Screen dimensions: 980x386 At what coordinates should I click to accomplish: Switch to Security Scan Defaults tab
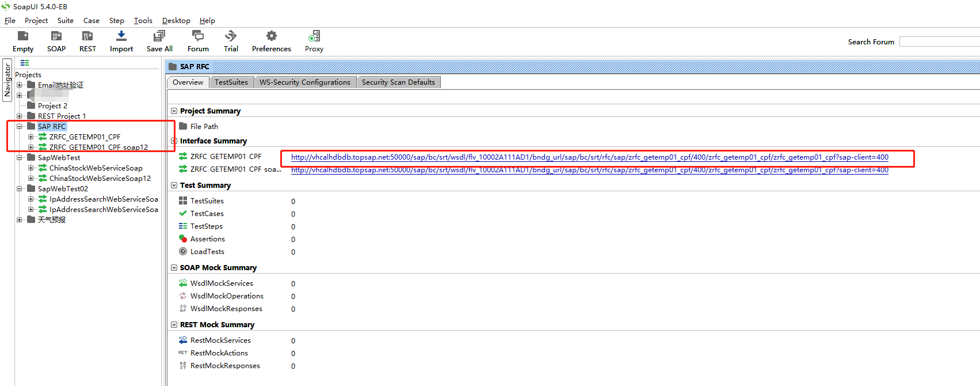398,82
